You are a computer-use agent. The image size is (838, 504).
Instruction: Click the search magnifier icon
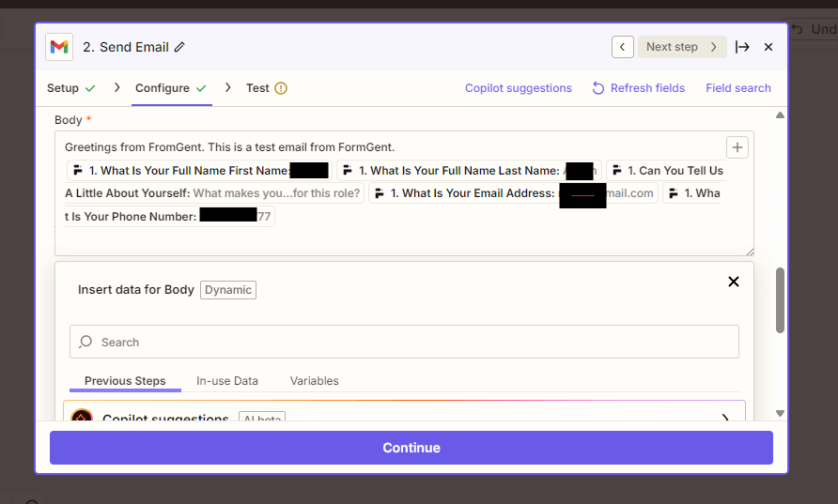(x=85, y=342)
